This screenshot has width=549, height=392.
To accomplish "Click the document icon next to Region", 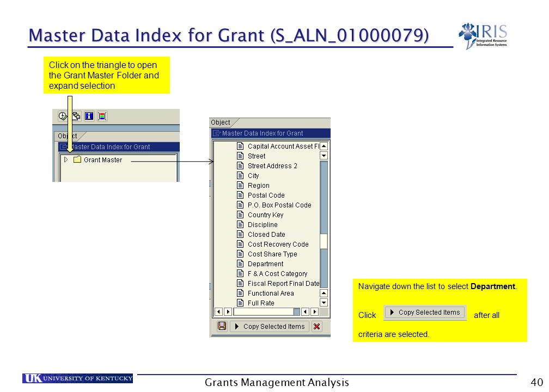I will tap(240, 185).
